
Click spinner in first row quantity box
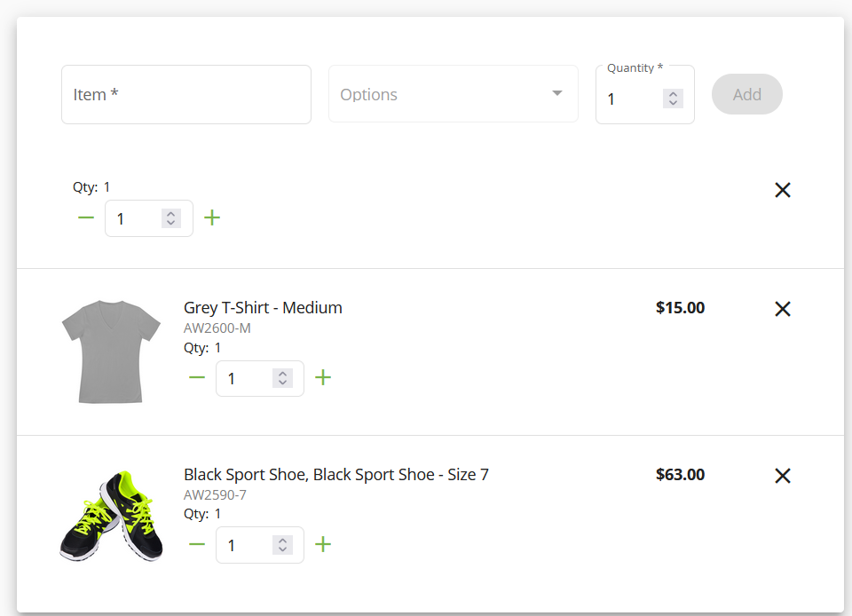point(171,218)
